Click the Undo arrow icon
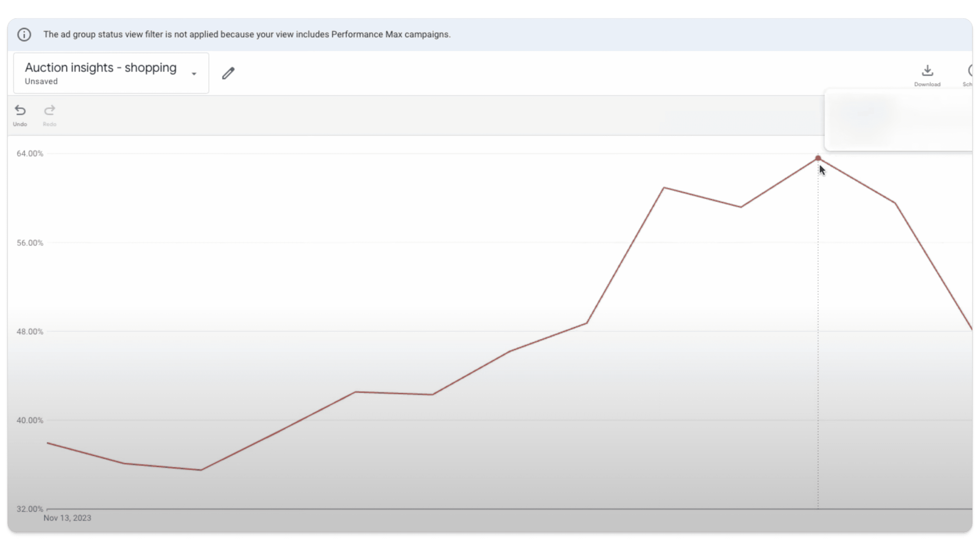The width and height of the screenshot is (980, 551). (x=20, y=111)
